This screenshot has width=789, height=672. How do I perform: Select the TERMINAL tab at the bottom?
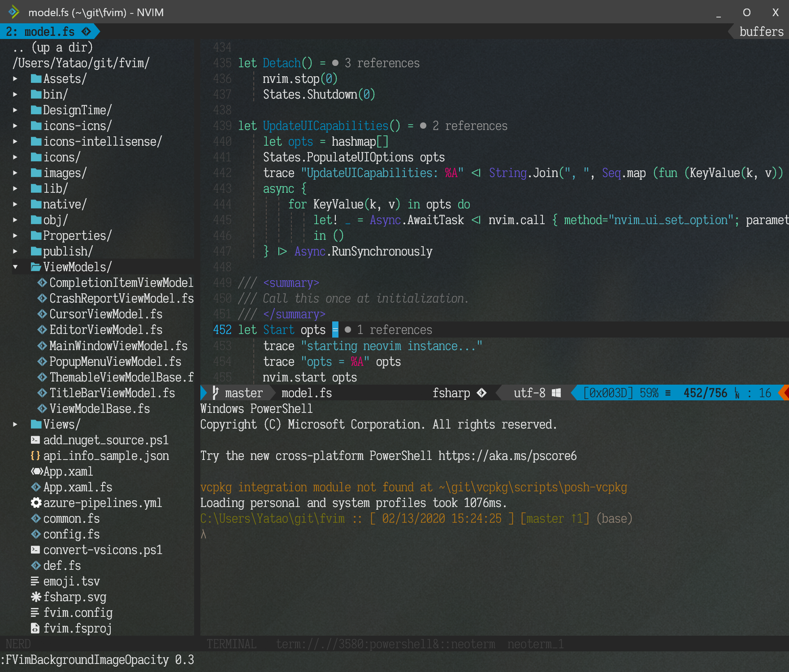[231, 644]
